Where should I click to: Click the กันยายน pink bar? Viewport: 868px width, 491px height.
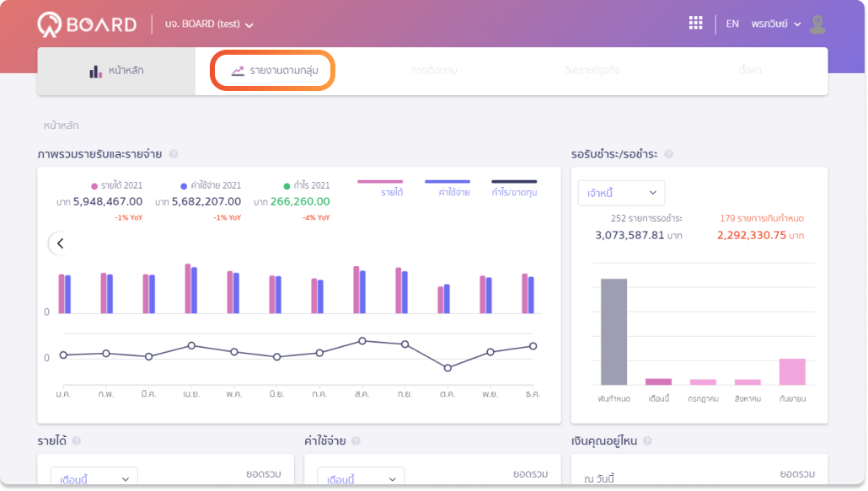coord(792,371)
